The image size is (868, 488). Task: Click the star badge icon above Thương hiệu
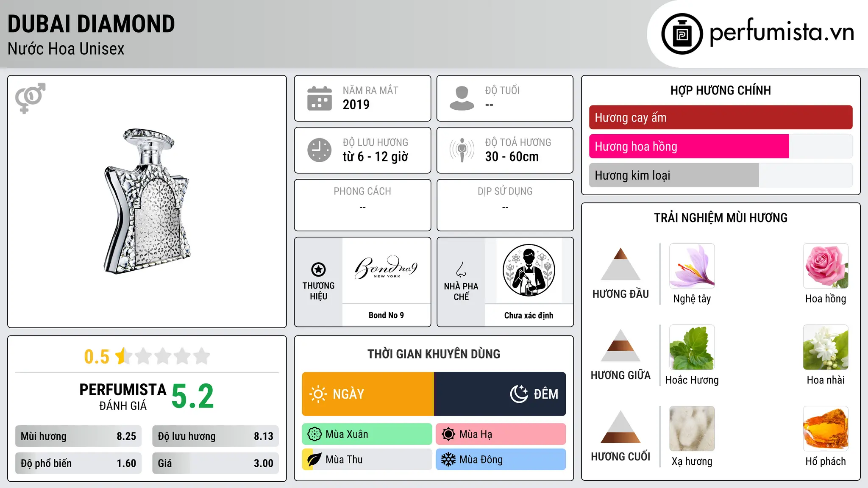tap(318, 269)
